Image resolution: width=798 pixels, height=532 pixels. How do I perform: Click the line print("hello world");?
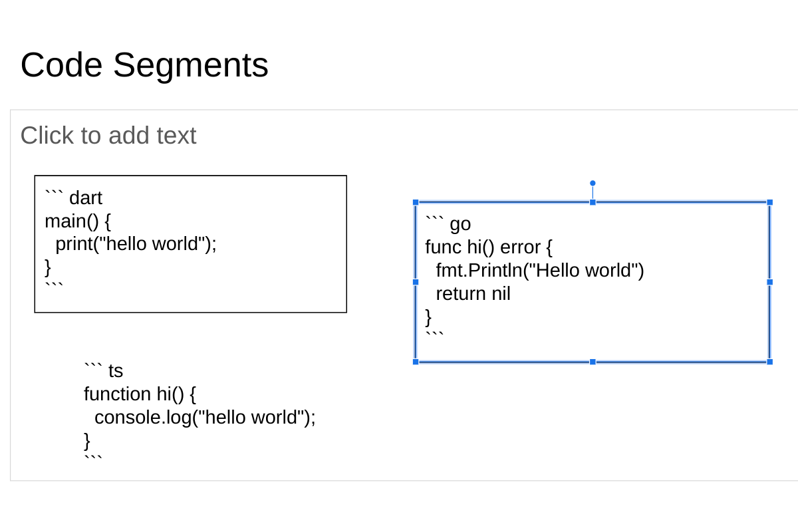click(x=136, y=244)
